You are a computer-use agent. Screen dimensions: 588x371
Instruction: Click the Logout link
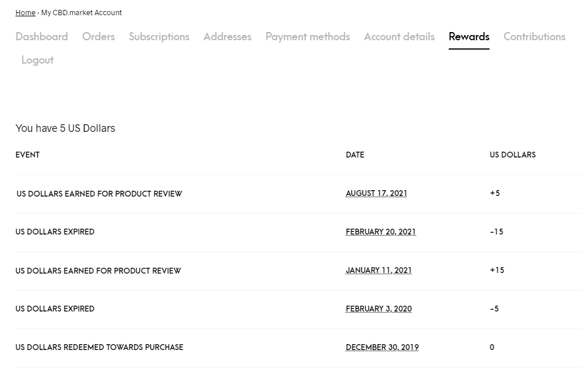click(x=37, y=60)
